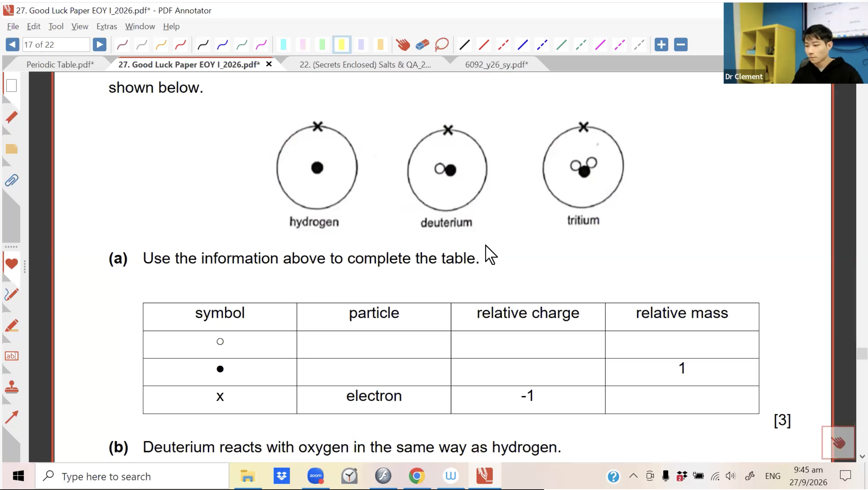
Task: Go to the next page arrow
Action: 99,45
